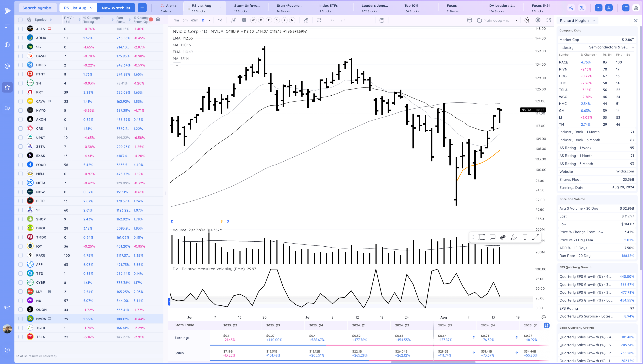Viewport: 643px width, 364px height.
Task: Click the Search symbol field
Action: [37, 8]
